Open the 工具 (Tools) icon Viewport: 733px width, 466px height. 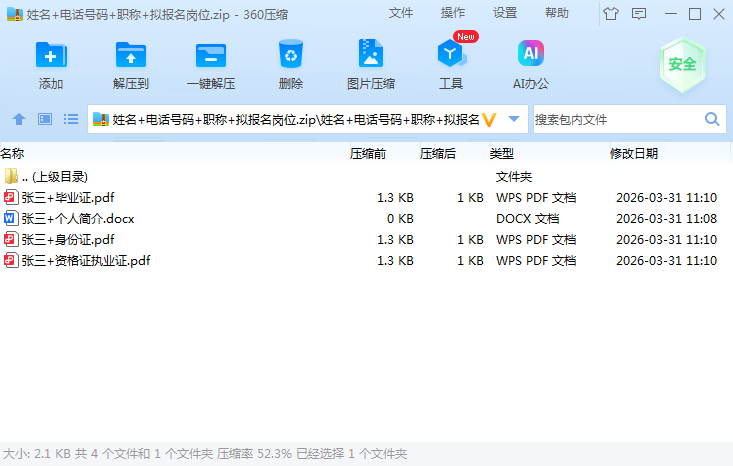coord(451,54)
